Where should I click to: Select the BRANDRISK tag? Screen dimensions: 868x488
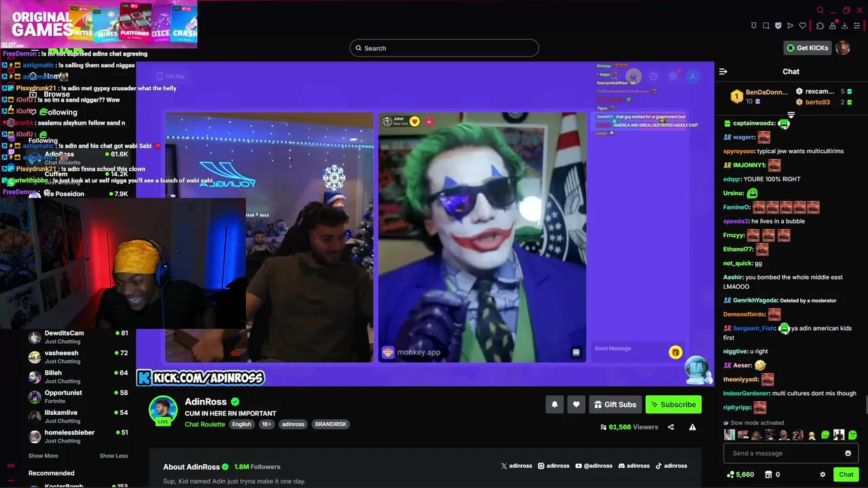(331, 424)
